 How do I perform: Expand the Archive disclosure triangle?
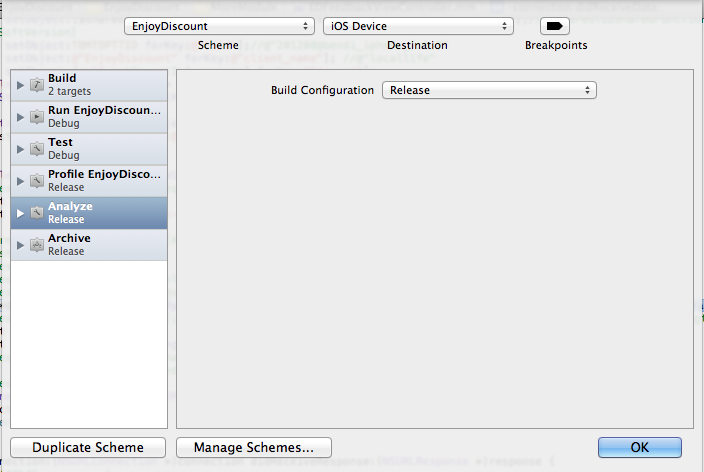(x=20, y=245)
